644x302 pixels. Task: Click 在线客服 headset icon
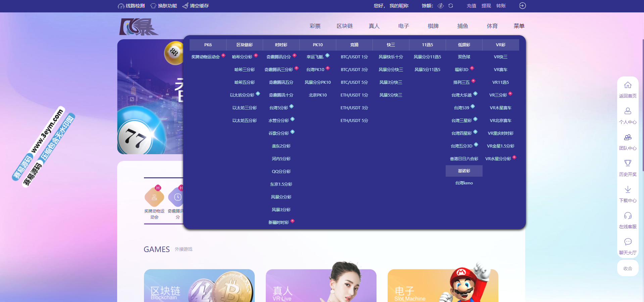click(628, 216)
